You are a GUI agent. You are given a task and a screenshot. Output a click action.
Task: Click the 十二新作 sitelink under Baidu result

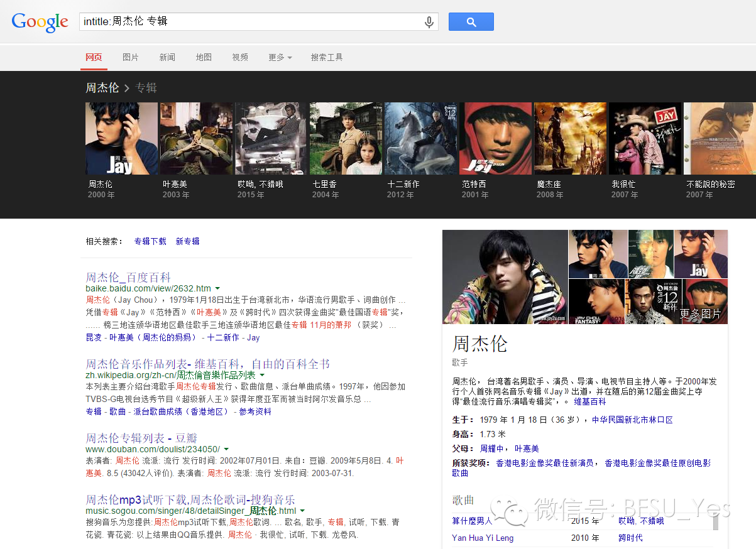pos(223,337)
